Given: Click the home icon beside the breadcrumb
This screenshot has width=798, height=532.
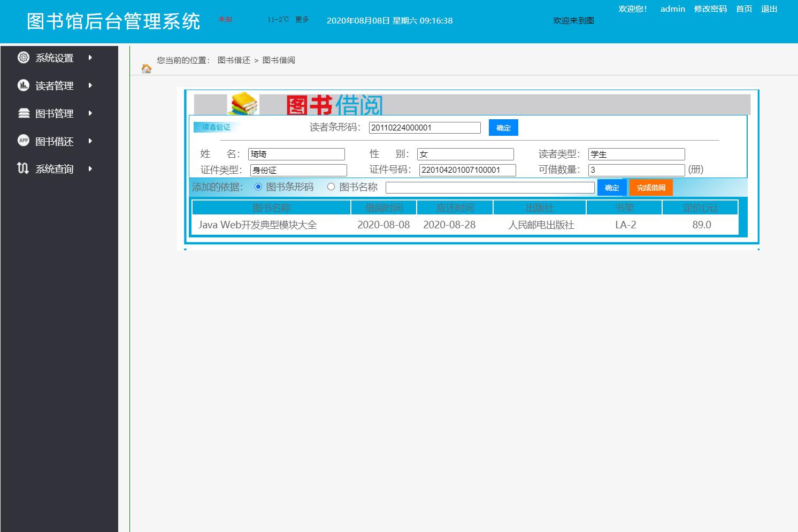Looking at the screenshot, I should click(x=146, y=68).
